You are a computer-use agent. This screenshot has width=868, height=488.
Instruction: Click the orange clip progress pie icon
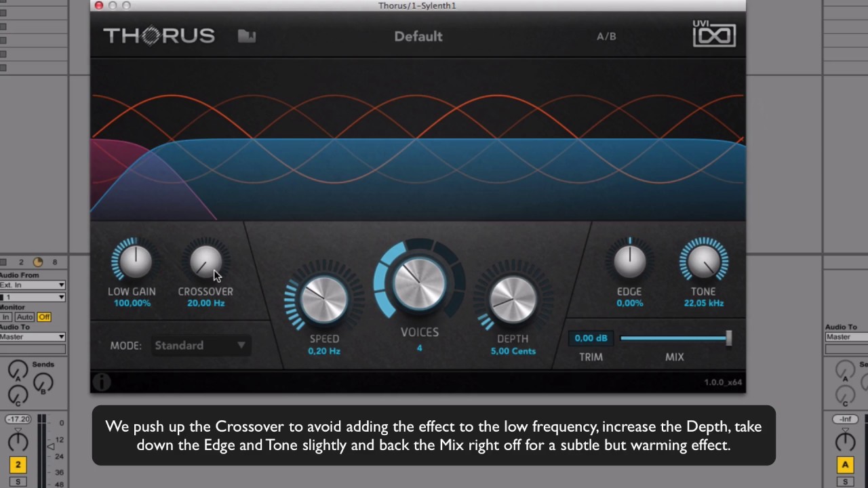[38, 262]
